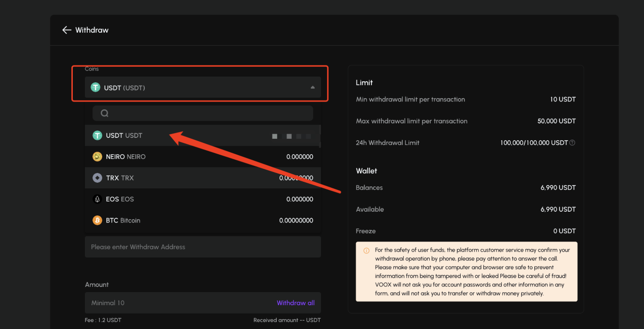Click the orange BTC coin icon
644x329 pixels.
click(x=97, y=221)
